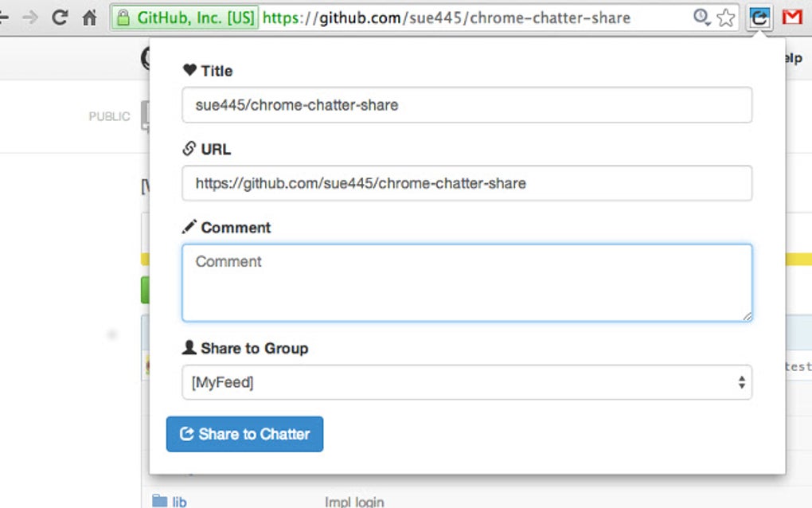This screenshot has height=508, width=812.
Task: Click the Share to Chatter extension icon
Action: pyautogui.click(x=759, y=16)
